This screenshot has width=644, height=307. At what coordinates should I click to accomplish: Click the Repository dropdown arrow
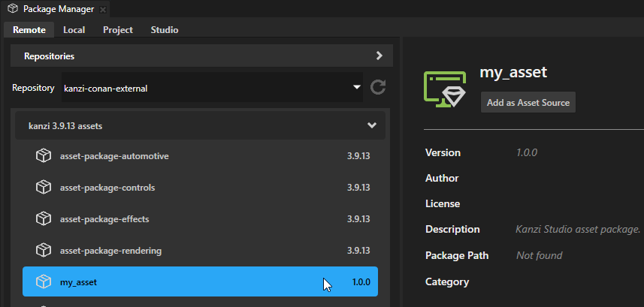(356, 87)
